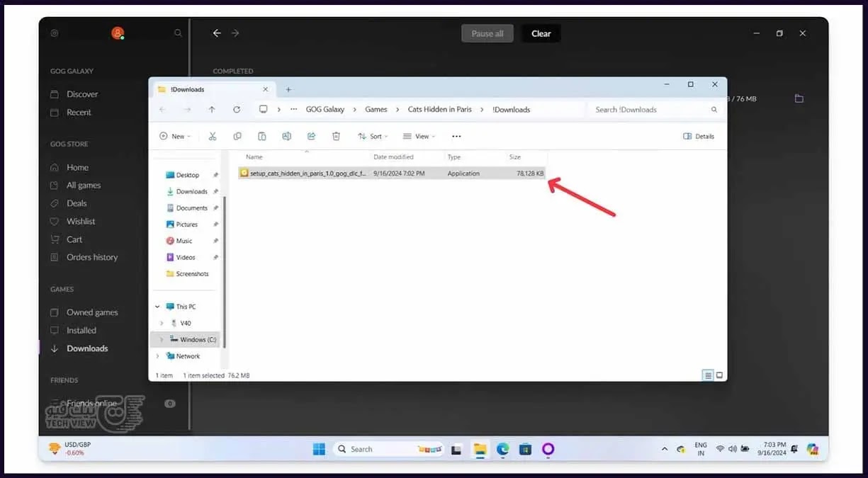The height and width of the screenshot is (478, 868).
Task: Switch to large thumbnails view icon
Action: pos(719,375)
